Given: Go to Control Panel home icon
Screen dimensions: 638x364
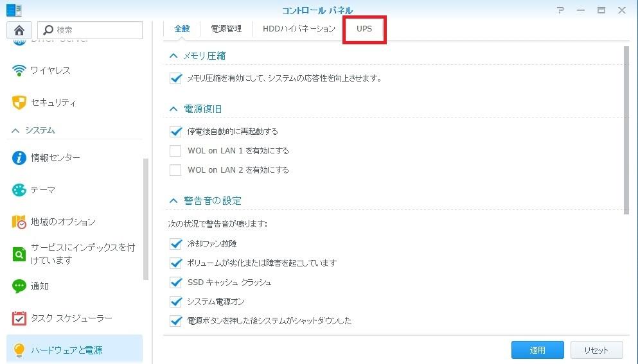Looking at the screenshot, I should (x=19, y=30).
